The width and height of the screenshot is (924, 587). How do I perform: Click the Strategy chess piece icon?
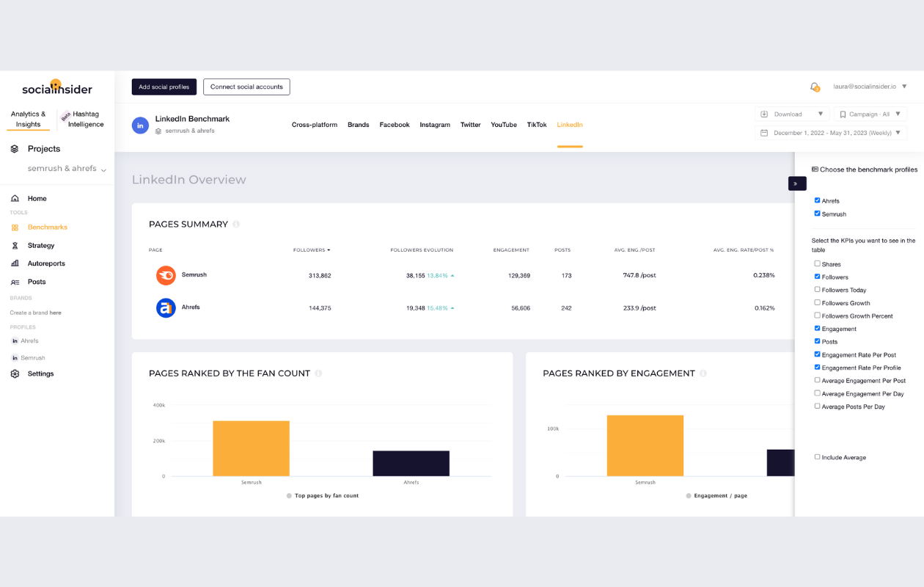[15, 246]
